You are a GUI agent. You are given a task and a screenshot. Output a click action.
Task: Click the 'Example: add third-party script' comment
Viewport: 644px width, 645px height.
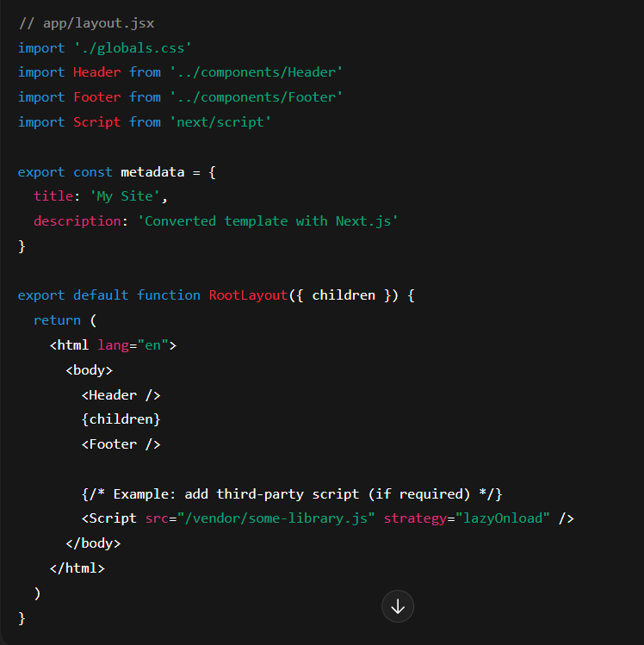click(x=292, y=493)
